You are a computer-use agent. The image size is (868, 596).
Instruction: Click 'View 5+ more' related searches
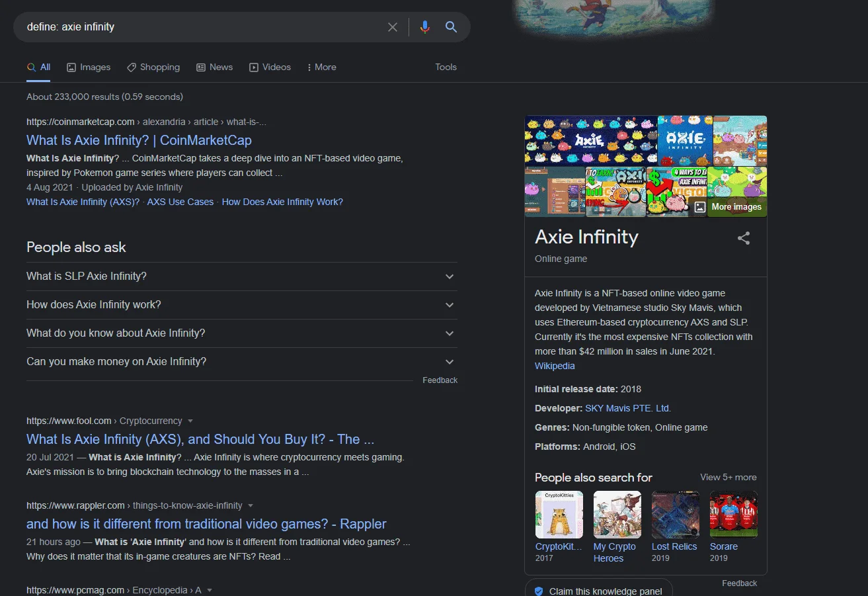(x=729, y=478)
